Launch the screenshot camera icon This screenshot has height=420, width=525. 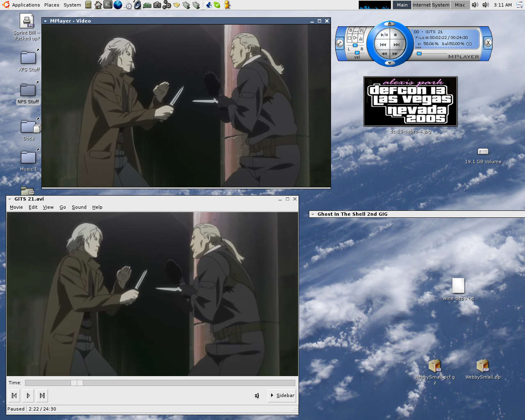157,5
